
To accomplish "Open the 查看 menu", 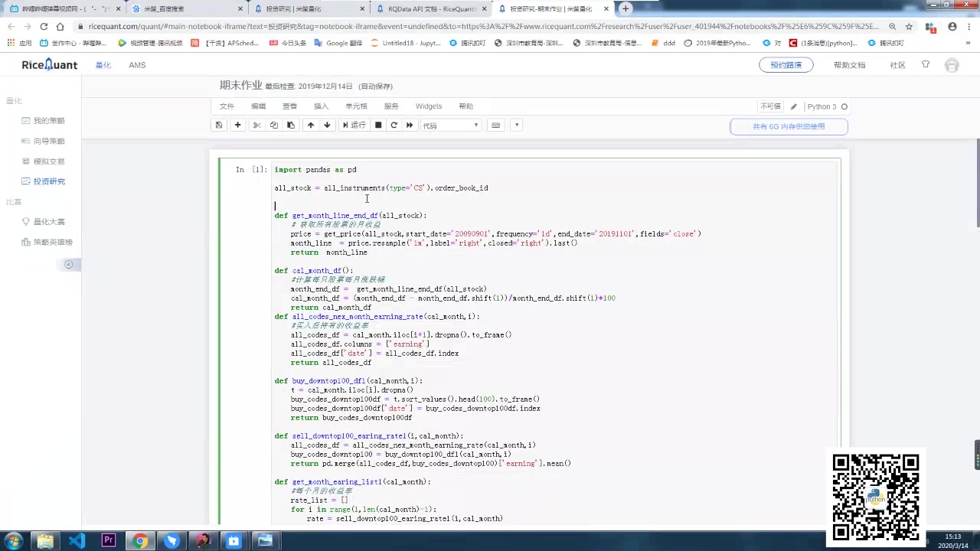I will pyautogui.click(x=289, y=106).
